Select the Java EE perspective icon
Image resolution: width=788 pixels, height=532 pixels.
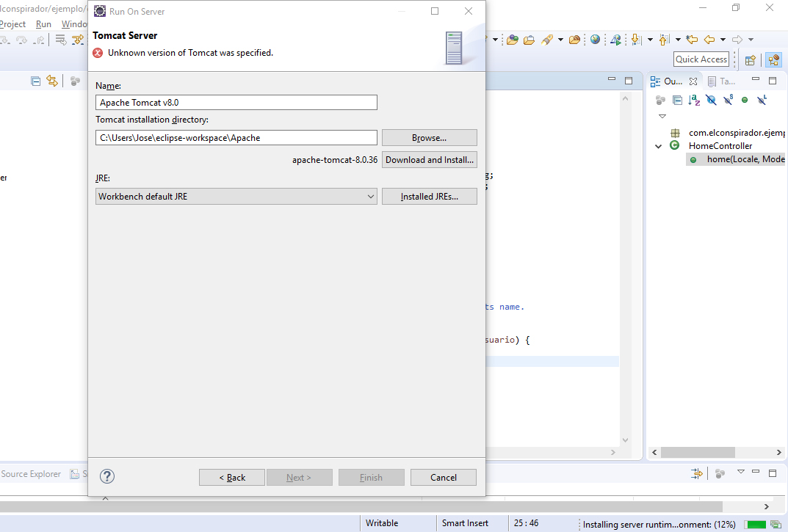[774, 60]
